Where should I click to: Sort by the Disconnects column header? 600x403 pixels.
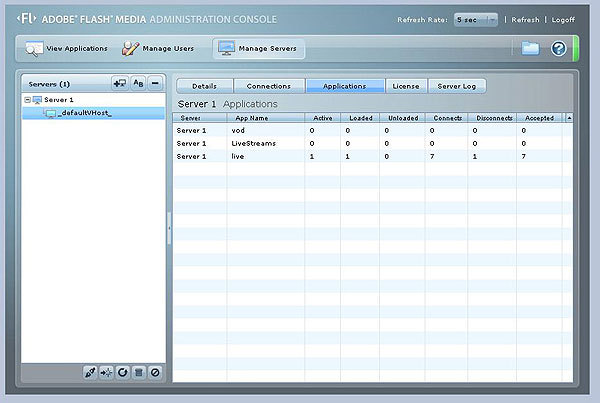(492, 118)
